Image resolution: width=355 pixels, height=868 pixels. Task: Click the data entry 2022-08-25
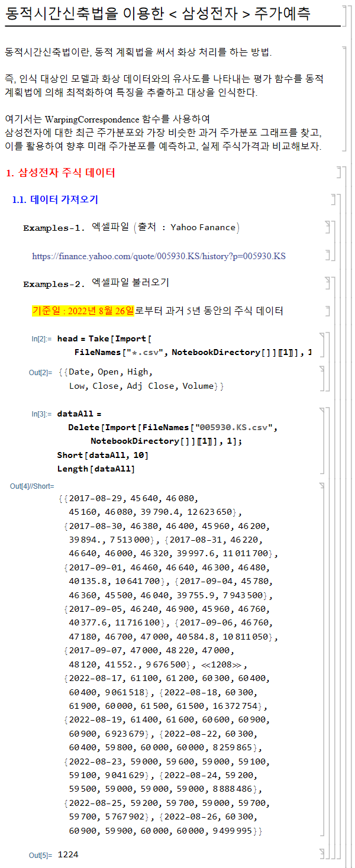click(96, 802)
